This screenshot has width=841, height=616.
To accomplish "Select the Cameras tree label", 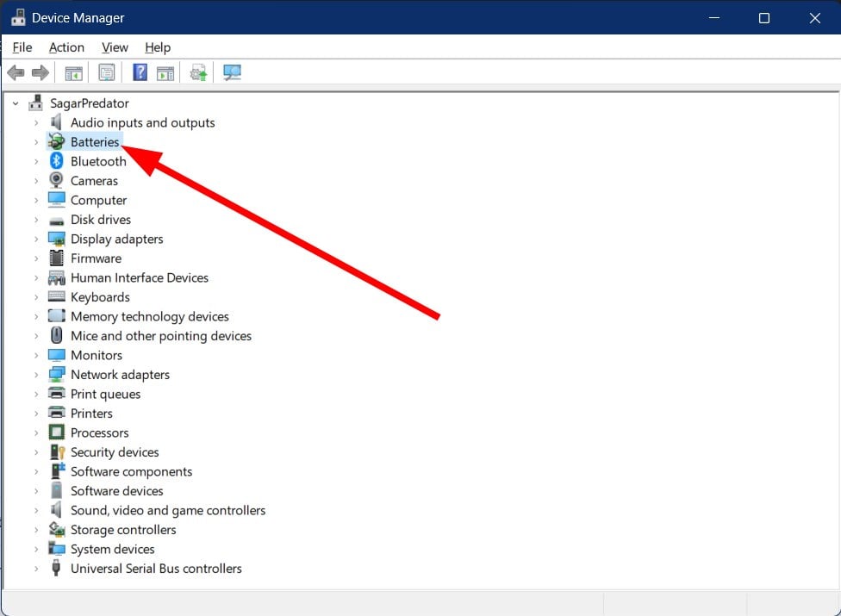I will pos(94,181).
